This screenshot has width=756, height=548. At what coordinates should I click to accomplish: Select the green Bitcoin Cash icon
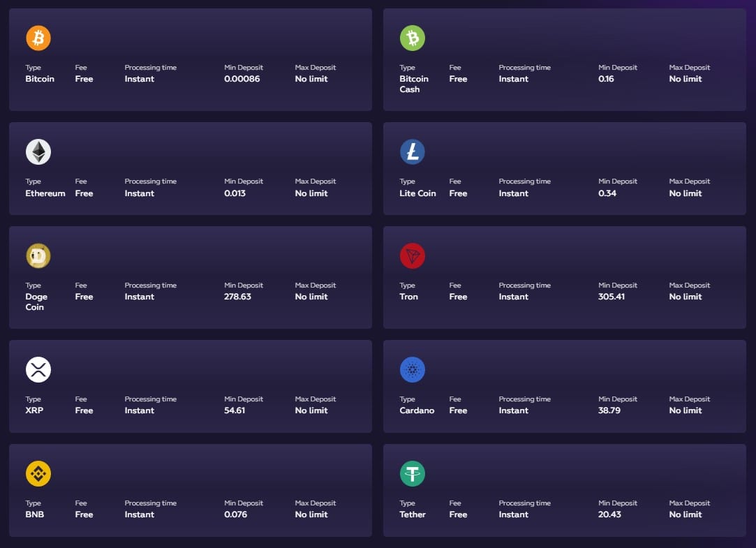tap(413, 38)
